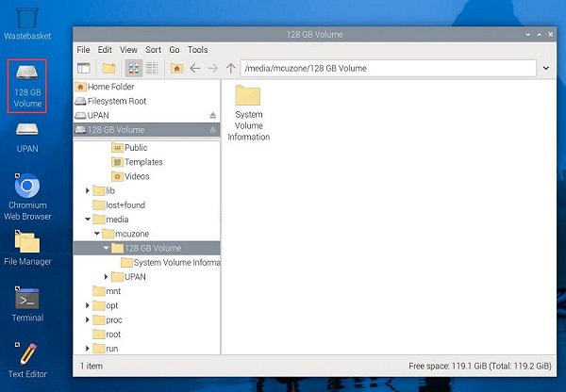The image size is (566, 392).
Task: Click the new window toolbar icon
Action: (84, 68)
